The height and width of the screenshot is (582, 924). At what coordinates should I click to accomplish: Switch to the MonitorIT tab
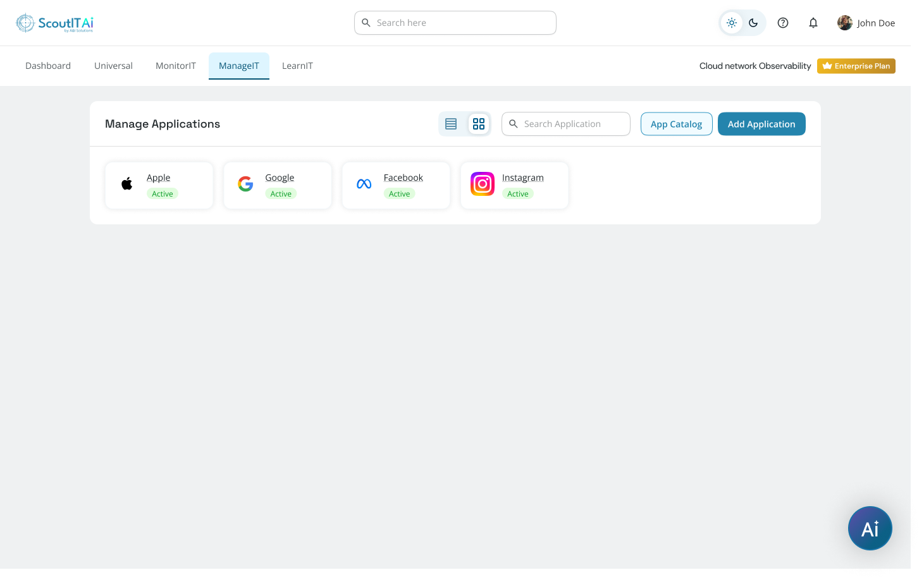(x=175, y=65)
